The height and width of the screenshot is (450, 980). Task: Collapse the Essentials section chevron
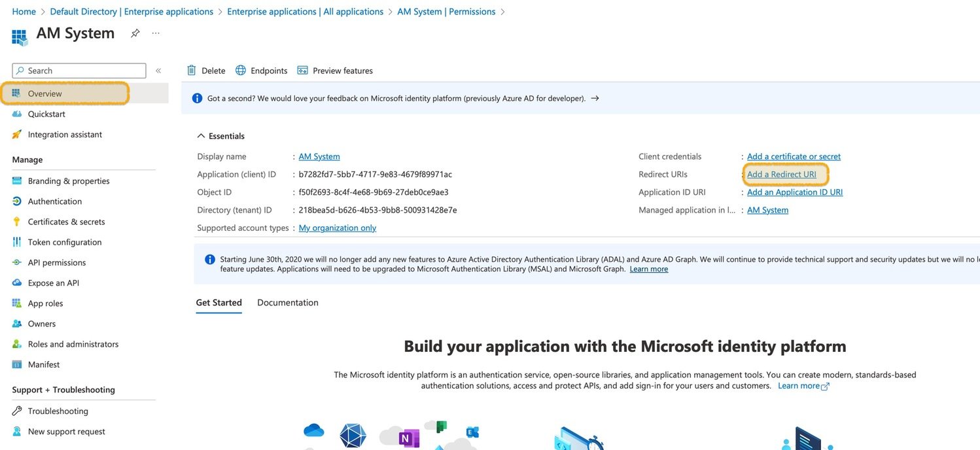pos(201,136)
